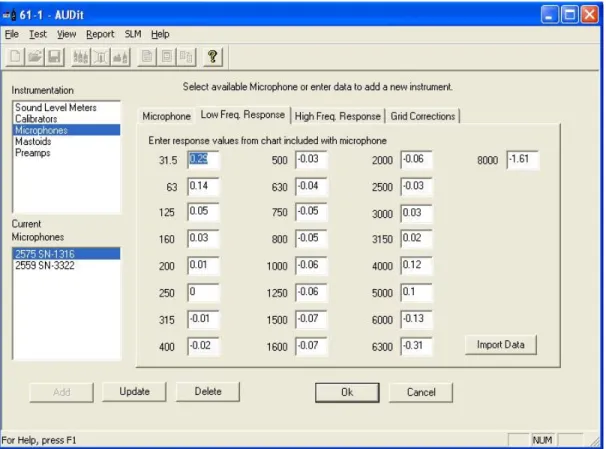Screen dimensions: 606x449
Task: Select microphone 2559 SN-3322
Action: tap(66, 265)
